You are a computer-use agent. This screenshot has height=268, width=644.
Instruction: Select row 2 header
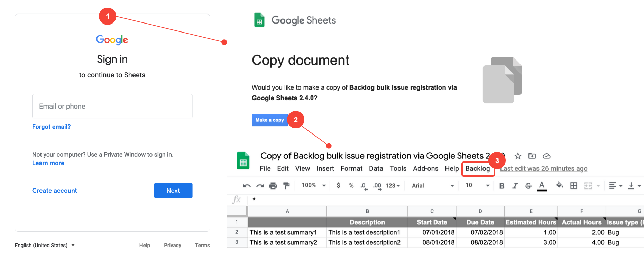click(x=237, y=232)
